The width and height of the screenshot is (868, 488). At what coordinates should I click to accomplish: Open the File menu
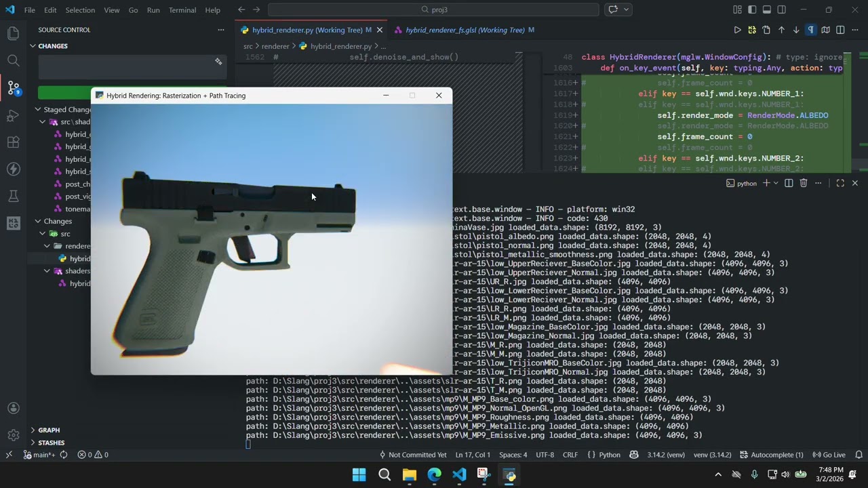30,10
